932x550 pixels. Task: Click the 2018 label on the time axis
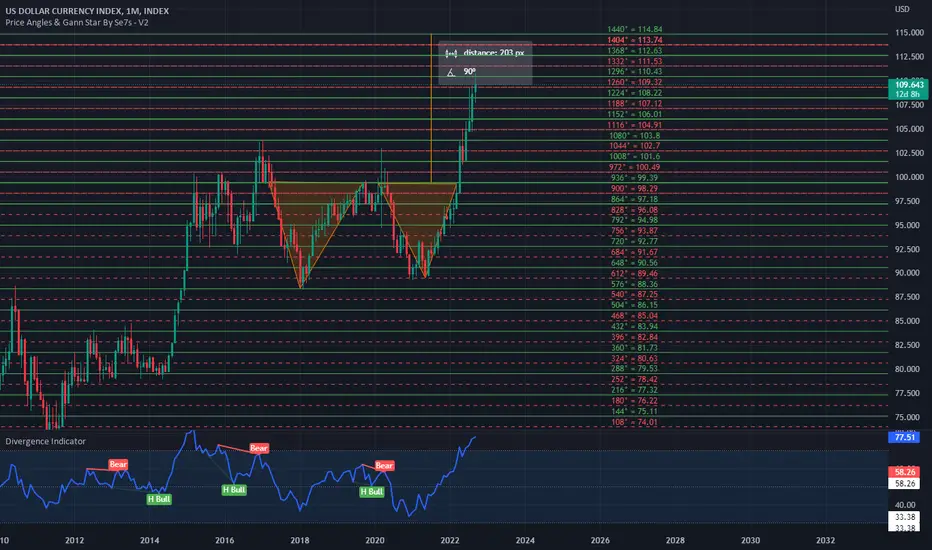(x=300, y=540)
